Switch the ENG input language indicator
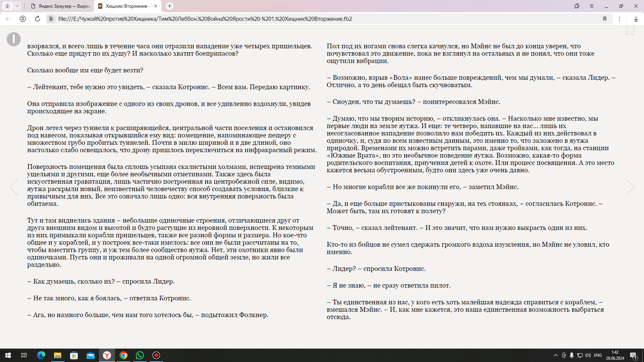 (x=598, y=355)
